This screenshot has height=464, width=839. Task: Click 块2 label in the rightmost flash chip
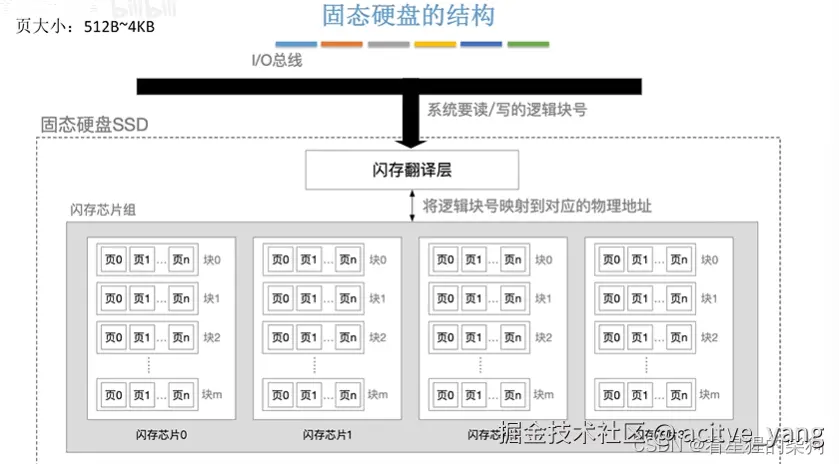[x=710, y=338]
